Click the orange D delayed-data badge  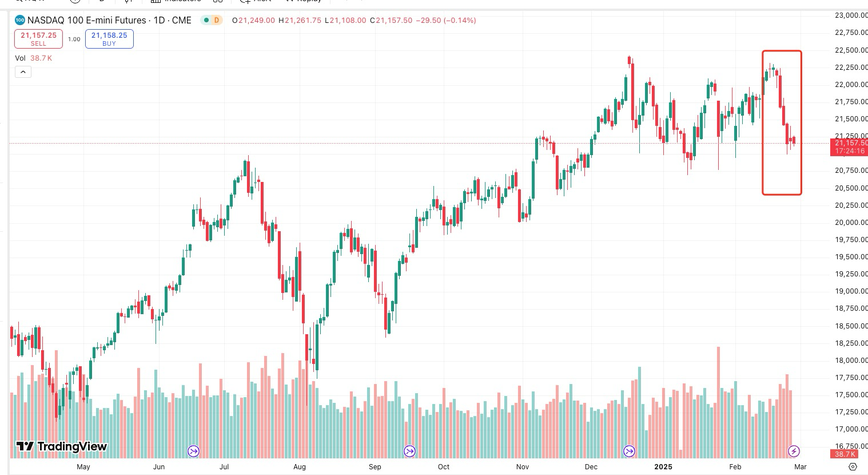pyautogui.click(x=216, y=21)
